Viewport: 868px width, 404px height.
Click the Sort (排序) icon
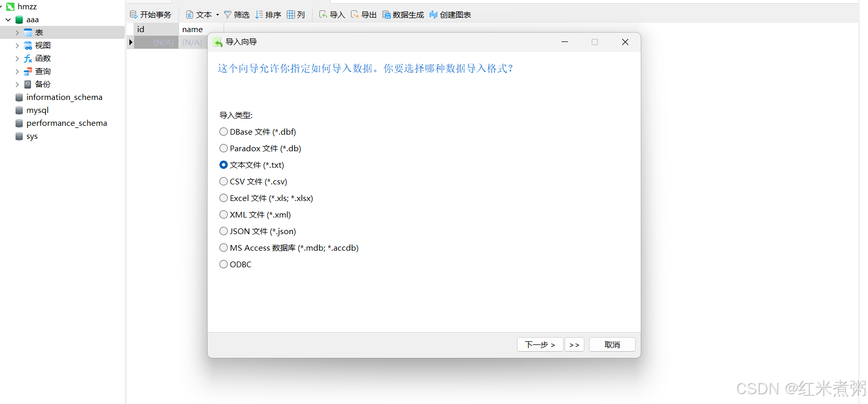pos(259,15)
